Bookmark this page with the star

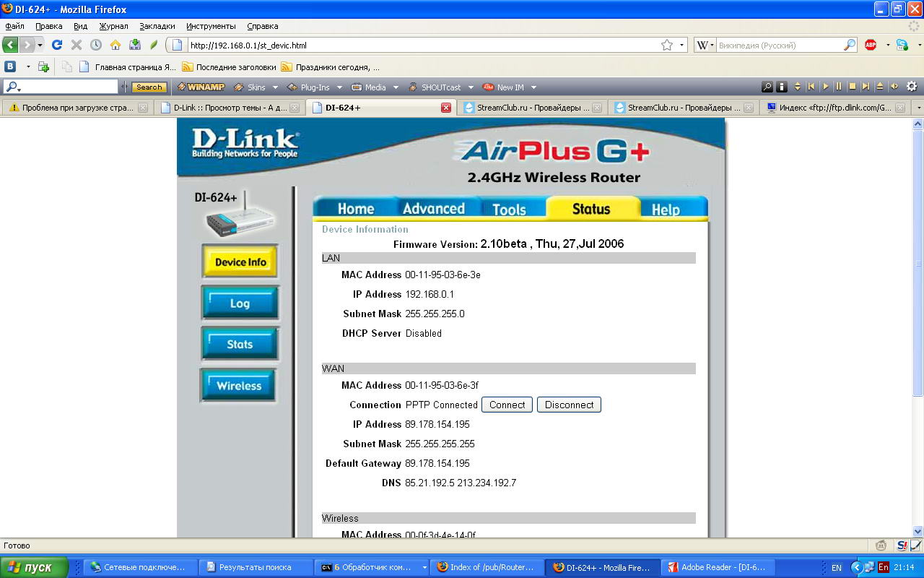pos(667,45)
